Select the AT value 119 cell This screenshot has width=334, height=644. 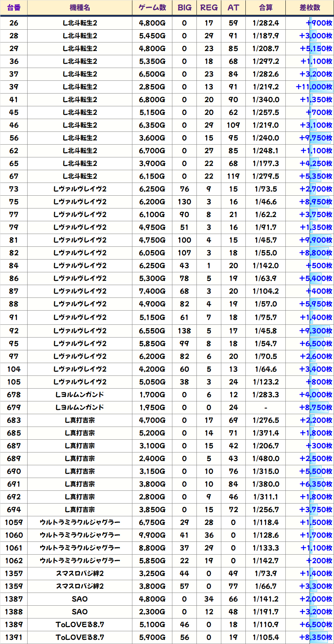pyautogui.click(x=233, y=176)
